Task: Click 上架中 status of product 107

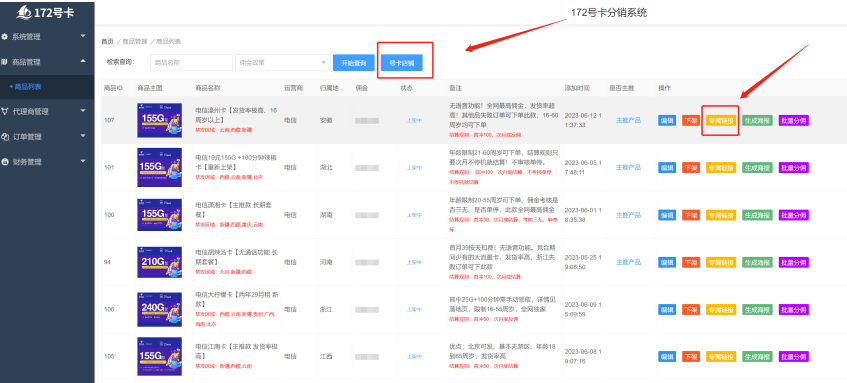Action: (414, 120)
